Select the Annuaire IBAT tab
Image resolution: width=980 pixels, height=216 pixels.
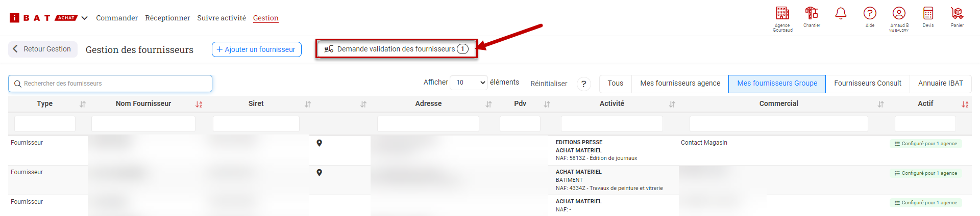coord(940,84)
